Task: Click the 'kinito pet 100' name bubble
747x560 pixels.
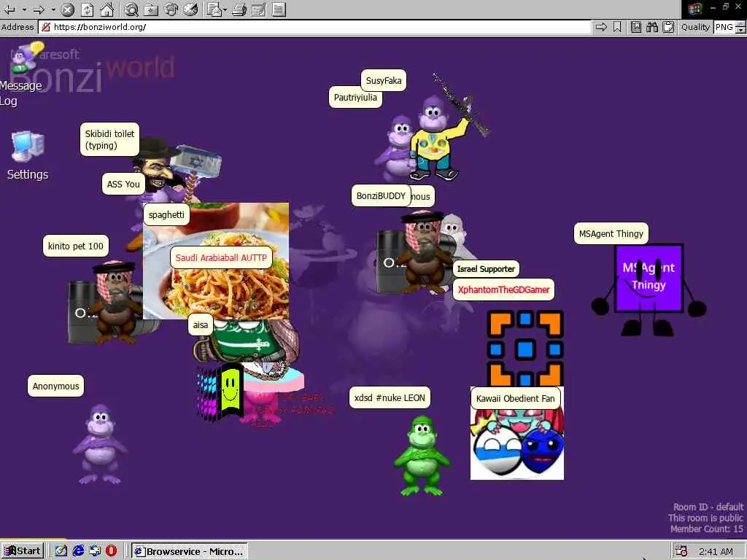Action: [x=76, y=246]
